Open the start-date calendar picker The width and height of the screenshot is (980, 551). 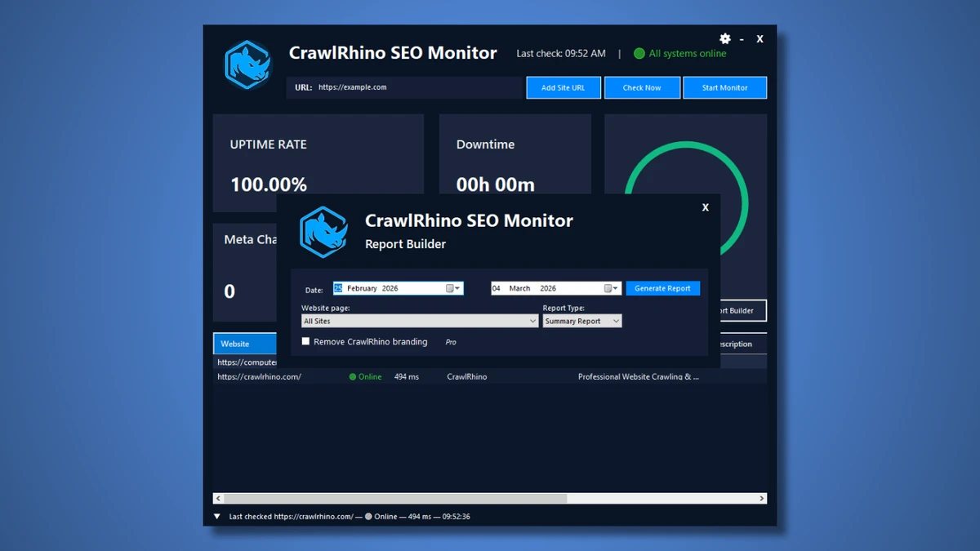click(453, 288)
